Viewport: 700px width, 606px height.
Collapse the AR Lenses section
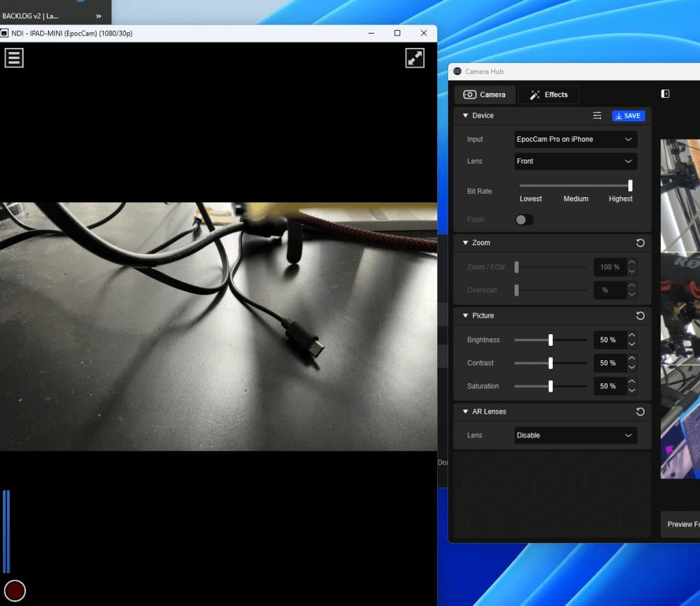(465, 412)
